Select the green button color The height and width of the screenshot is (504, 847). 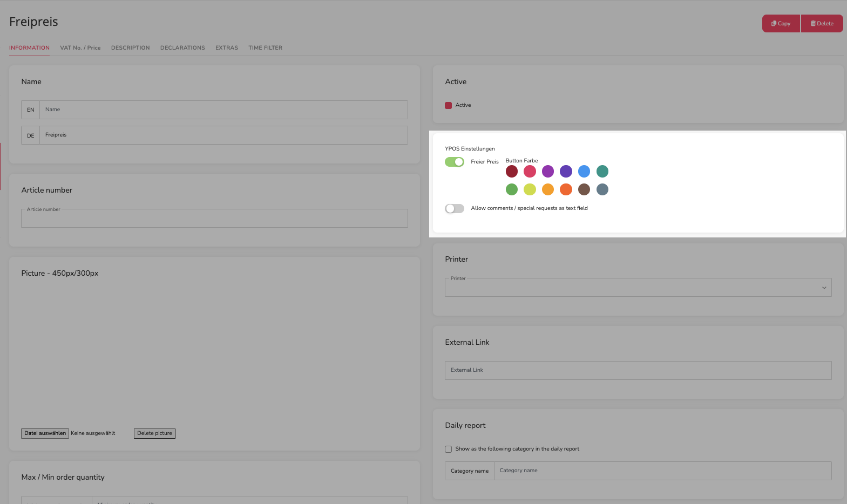512,189
